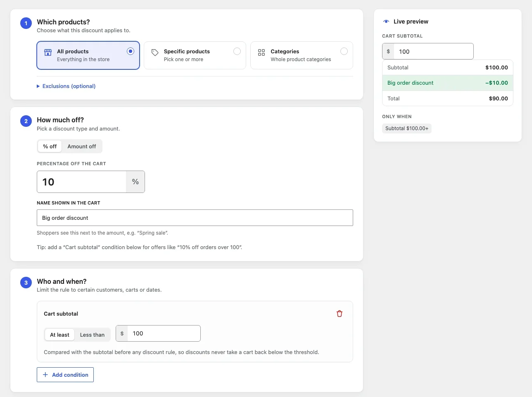Click the Subtotal $100.00+ condition chip
Screen dimensions: 532x397
point(407,128)
